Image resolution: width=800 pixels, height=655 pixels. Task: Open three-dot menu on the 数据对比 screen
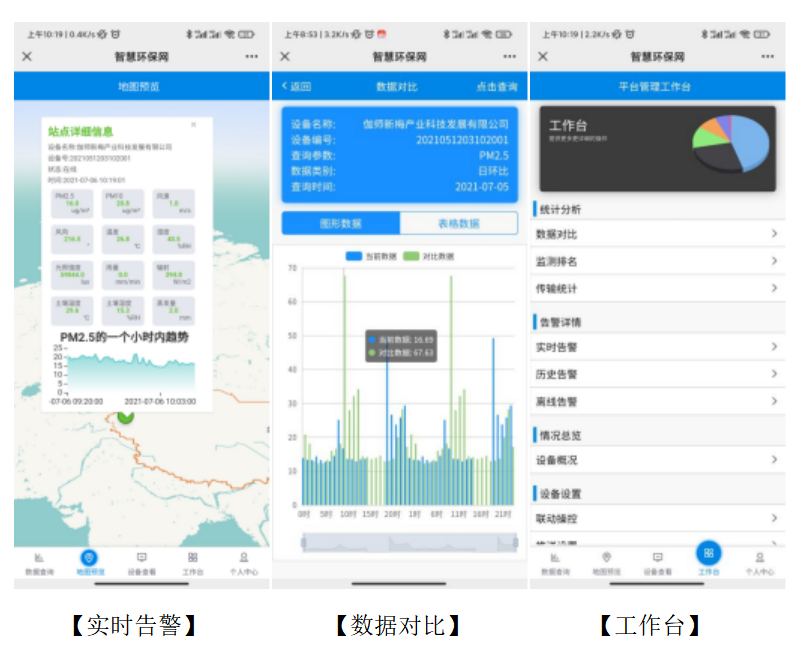pos(510,57)
